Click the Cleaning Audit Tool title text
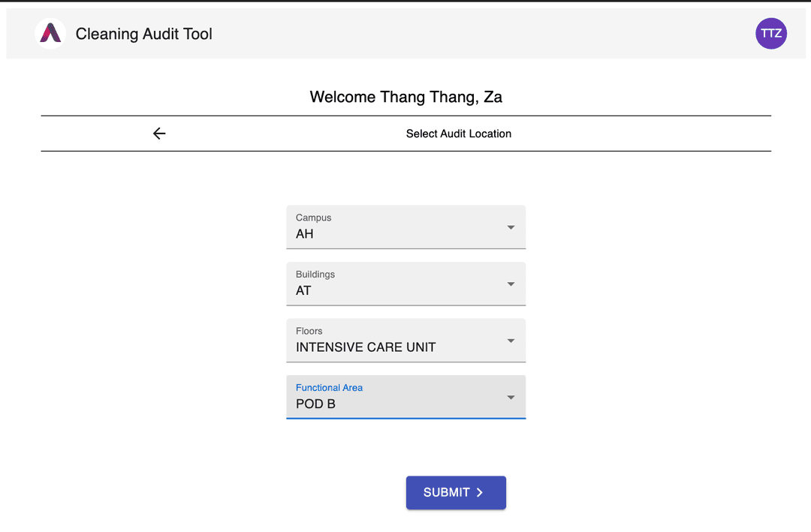This screenshot has width=811, height=532. [143, 34]
